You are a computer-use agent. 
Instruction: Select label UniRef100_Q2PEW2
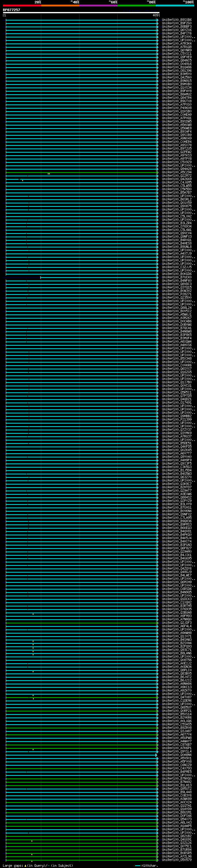[176, 152]
